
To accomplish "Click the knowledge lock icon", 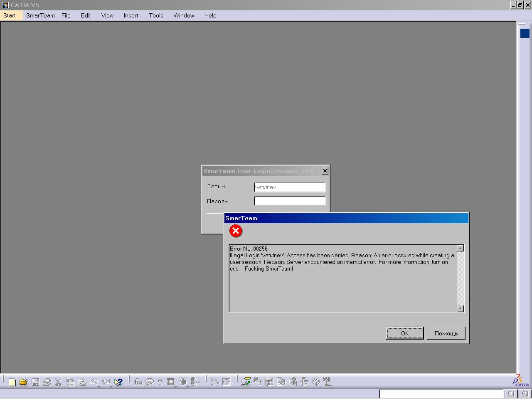I will click(183, 382).
